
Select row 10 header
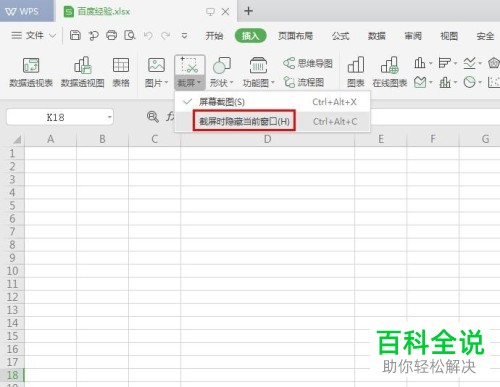[12, 271]
